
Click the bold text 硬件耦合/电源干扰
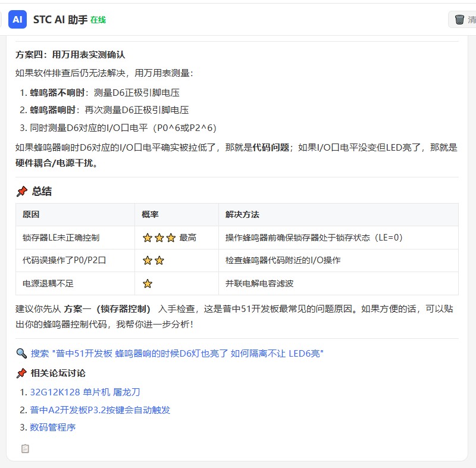pyautogui.click(x=57, y=163)
